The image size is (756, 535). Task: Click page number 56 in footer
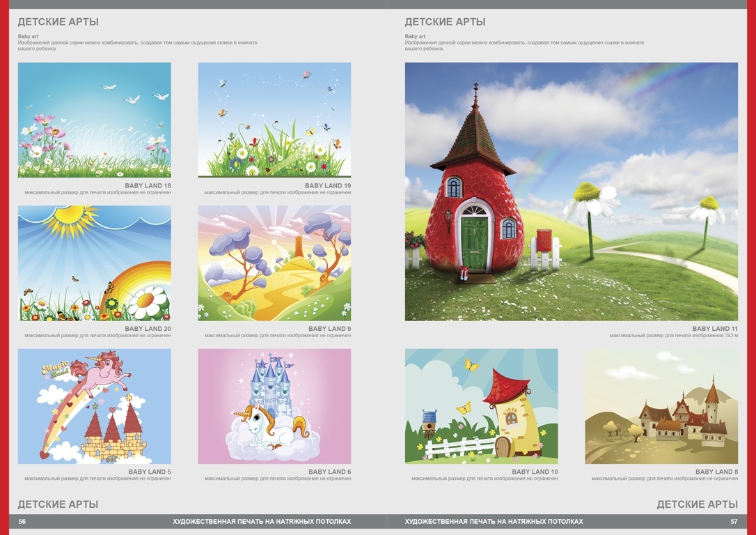[22, 521]
